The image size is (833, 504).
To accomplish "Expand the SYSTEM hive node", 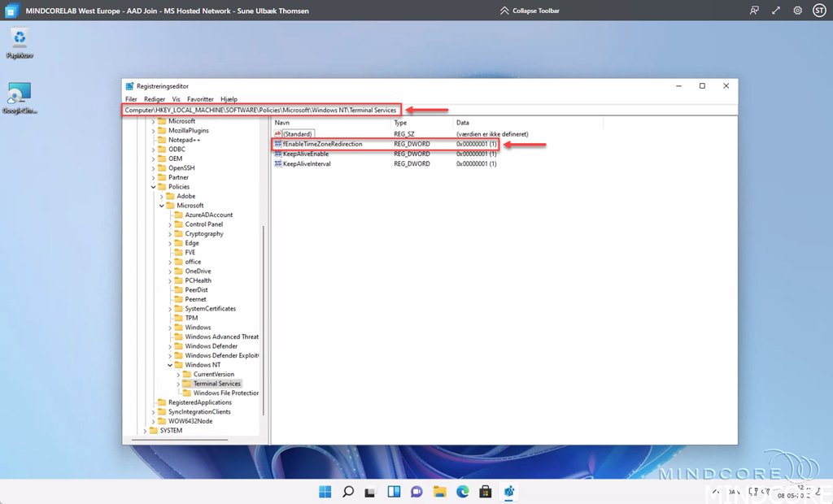I will click(145, 431).
